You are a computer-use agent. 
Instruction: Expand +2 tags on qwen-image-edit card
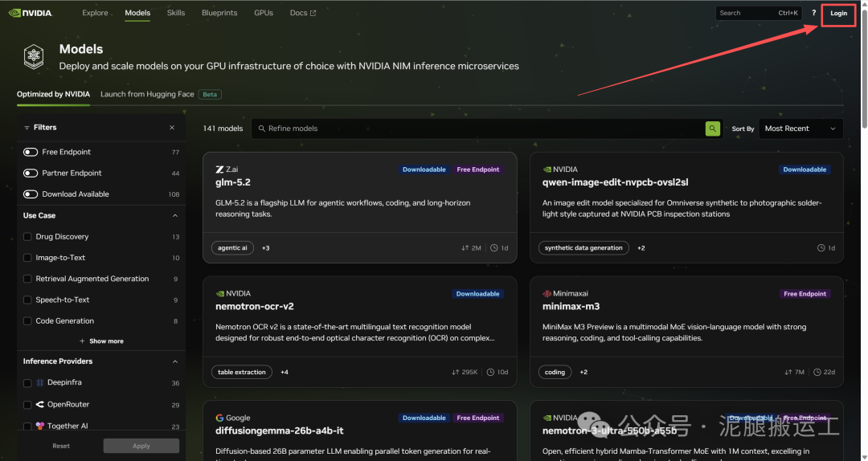(x=641, y=248)
